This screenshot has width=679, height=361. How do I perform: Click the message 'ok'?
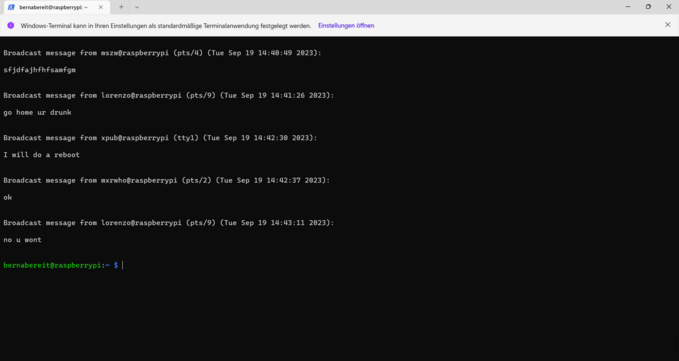[8, 197]
